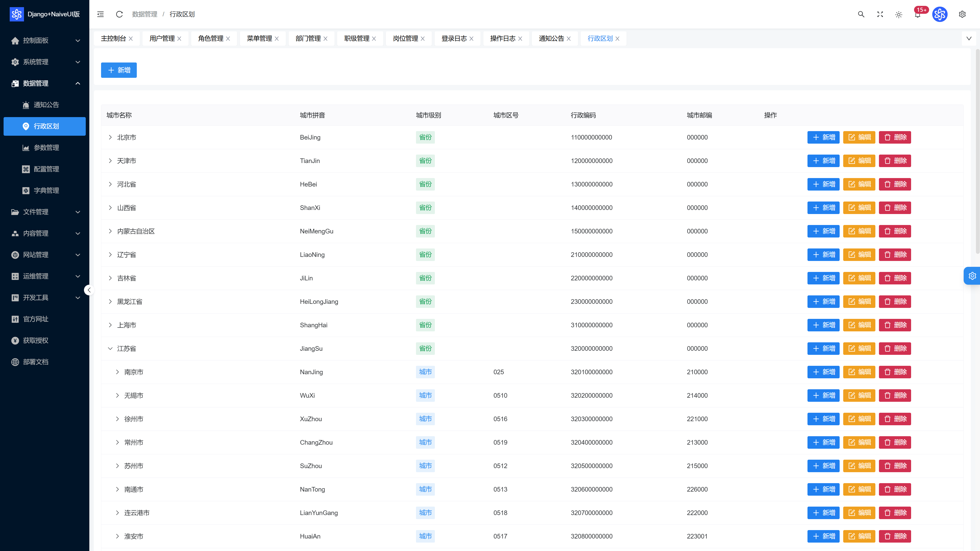
Task: Collapse the expanded 江苏省 row
Action: [110, 348]
